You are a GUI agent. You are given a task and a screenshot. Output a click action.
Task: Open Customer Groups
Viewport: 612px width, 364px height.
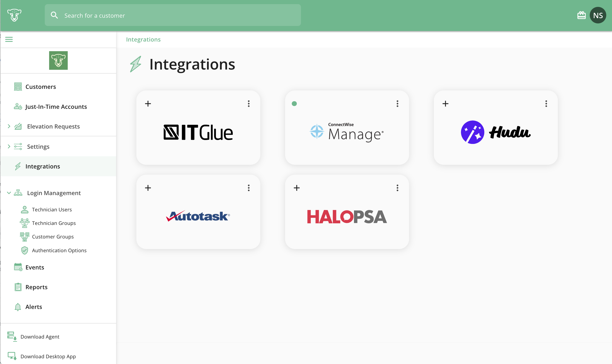pos(53,236)
